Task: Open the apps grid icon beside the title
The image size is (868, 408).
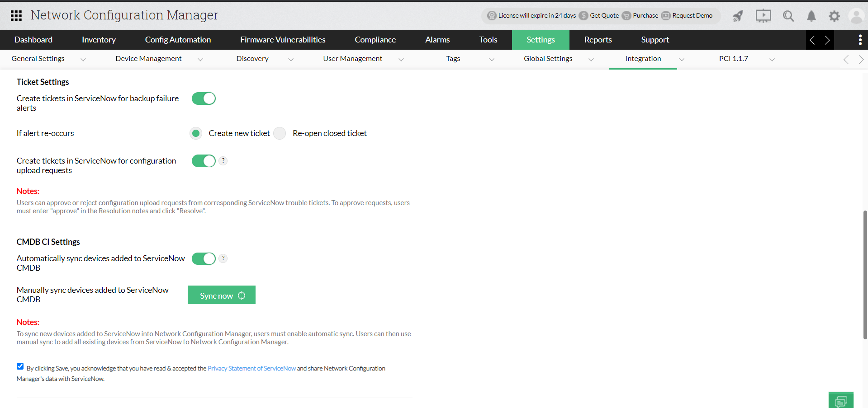Action: coord(17,15)
